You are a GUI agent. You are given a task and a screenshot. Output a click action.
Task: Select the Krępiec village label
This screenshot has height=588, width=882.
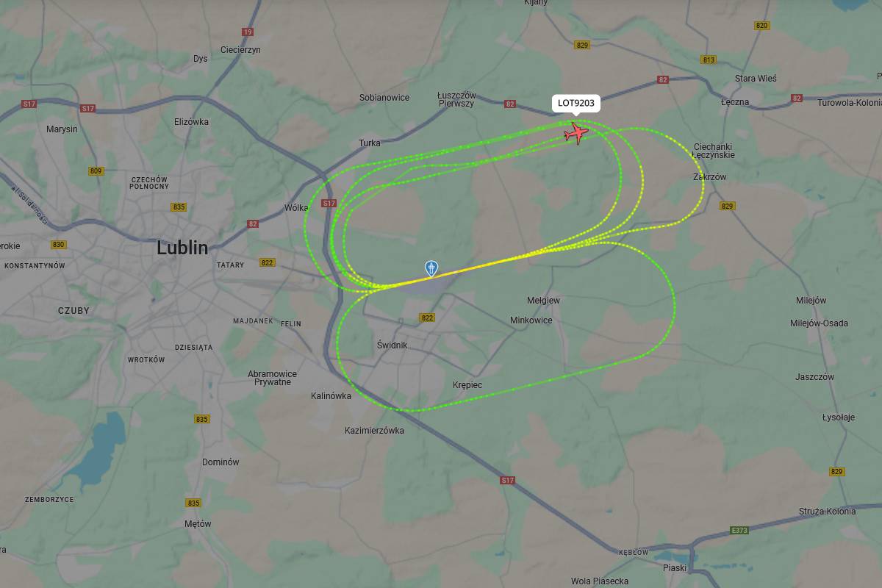[x=467, y=385]
